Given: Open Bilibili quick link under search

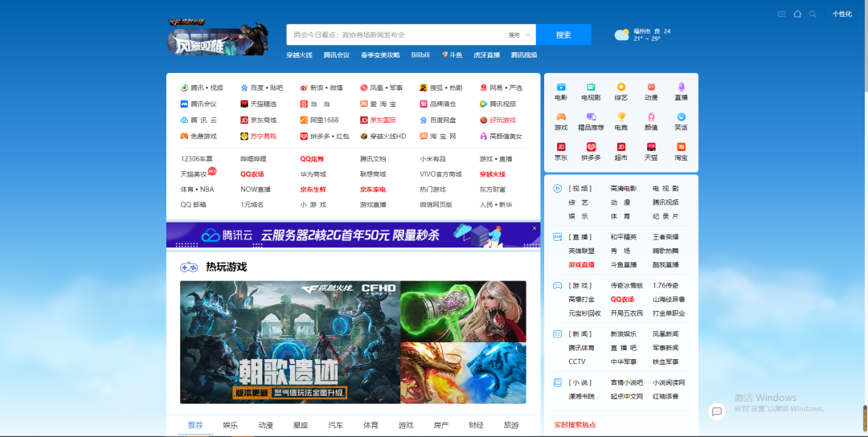Looking at the screenshot, I should (x=420, y=55).
